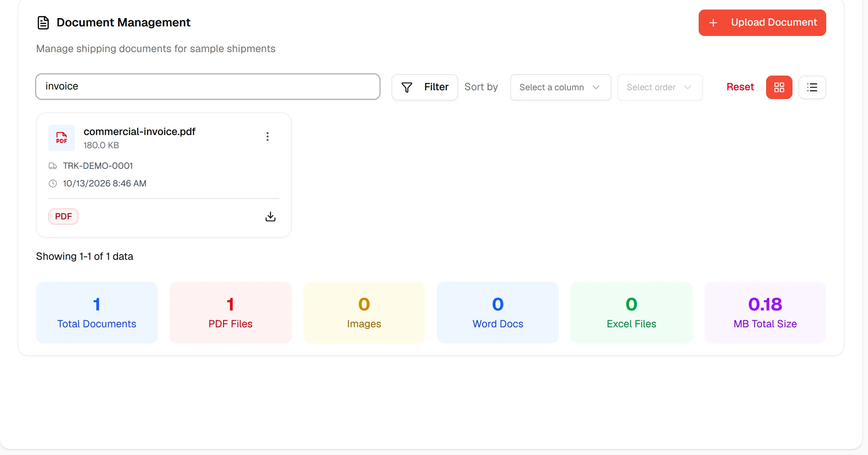868x455 pixels.
Task: Open the Filter options
Action: click(425, 87)
